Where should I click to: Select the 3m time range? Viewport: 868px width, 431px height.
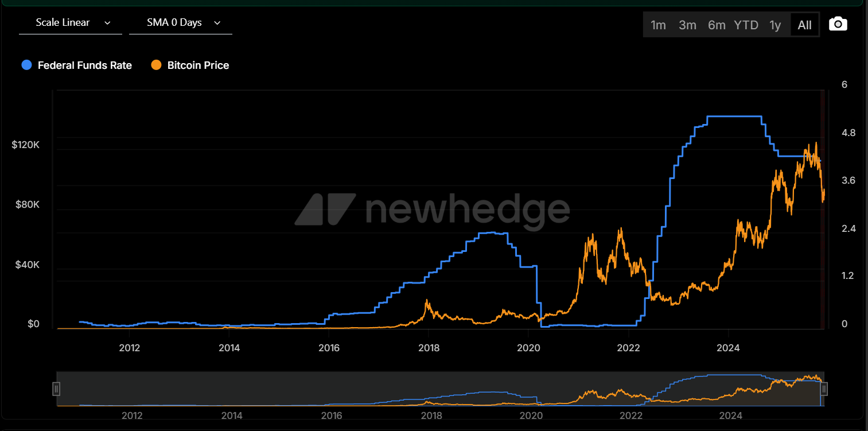(x=687, y=25)
